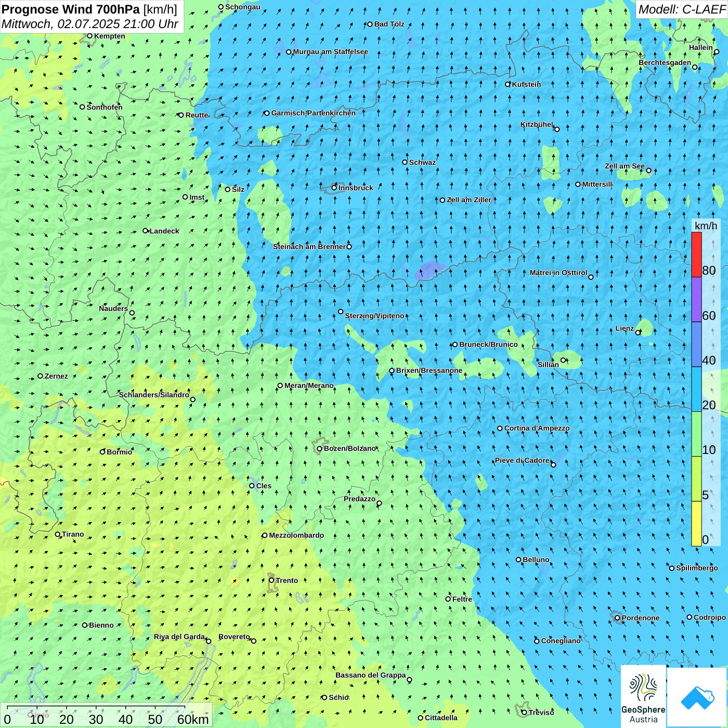Pick the green 10 km/h legend band
Viewport: 728px width, 728px height.
point(696,434)
